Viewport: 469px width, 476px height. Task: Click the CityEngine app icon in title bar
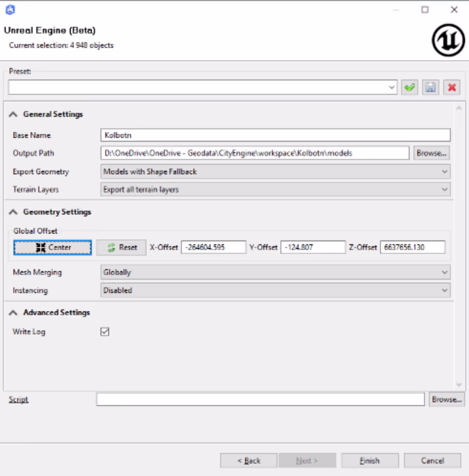(x=11, y=10)
